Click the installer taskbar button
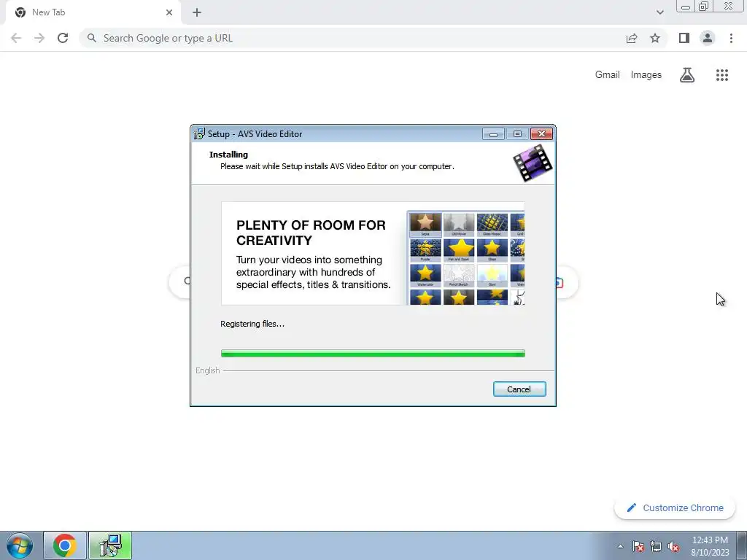747x560 pixels. (110, 545)
